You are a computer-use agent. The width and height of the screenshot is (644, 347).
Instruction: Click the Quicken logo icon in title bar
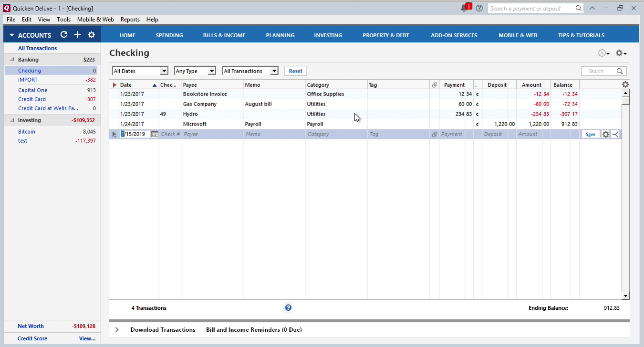tap(7, 8)
